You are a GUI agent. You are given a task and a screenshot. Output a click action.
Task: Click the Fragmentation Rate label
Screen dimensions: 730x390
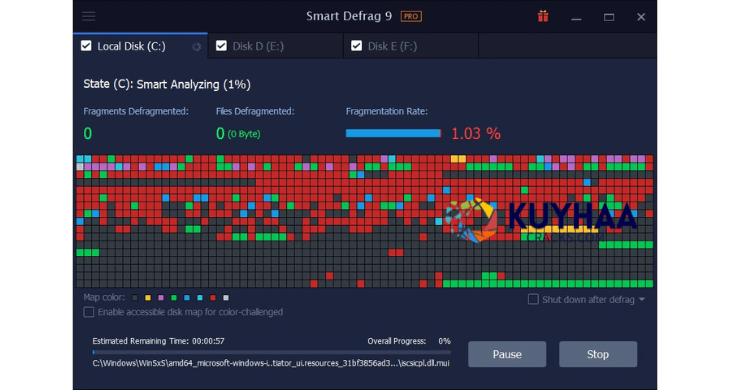(x=386, y=111)
